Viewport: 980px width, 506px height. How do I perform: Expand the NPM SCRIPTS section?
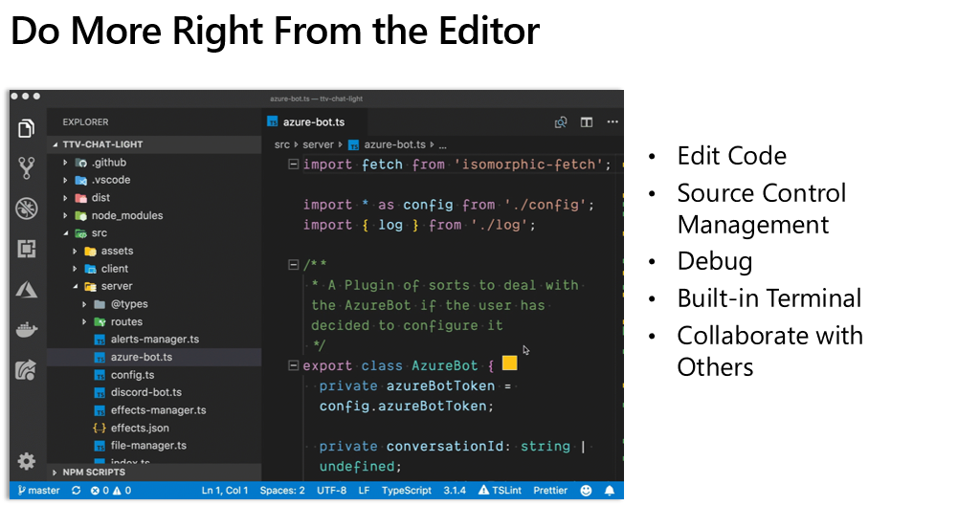pos(154,473)
